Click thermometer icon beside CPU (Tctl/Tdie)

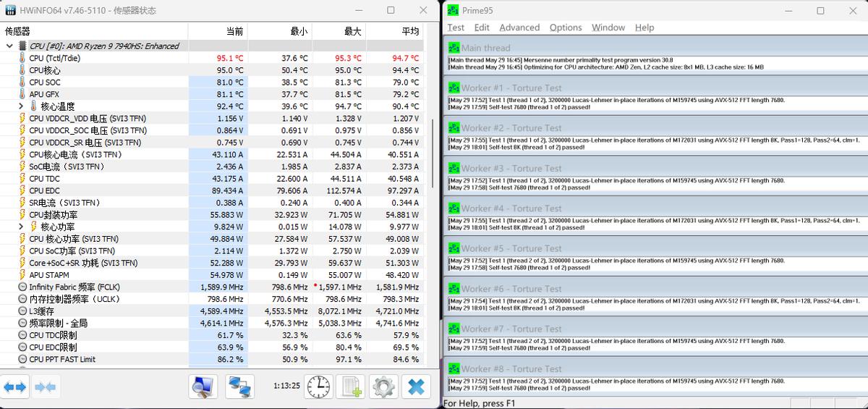click(22, 58)
